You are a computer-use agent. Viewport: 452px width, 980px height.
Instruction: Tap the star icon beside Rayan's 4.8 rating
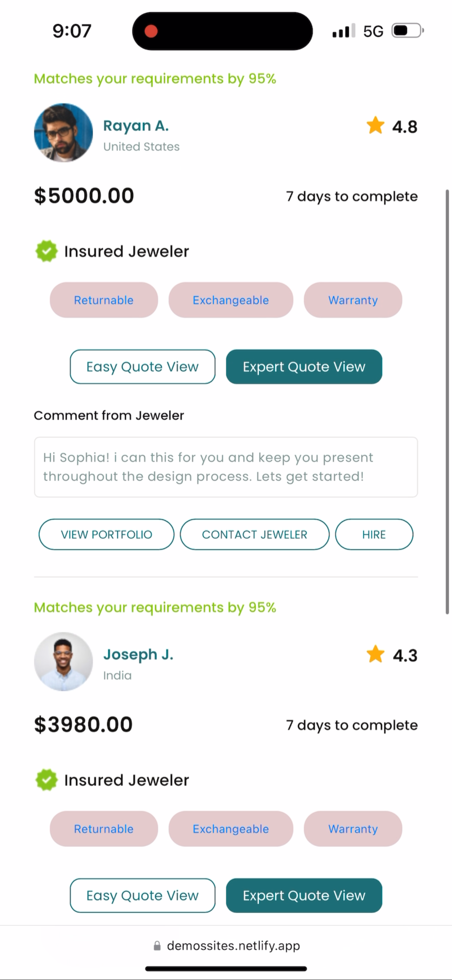[375, 125]
